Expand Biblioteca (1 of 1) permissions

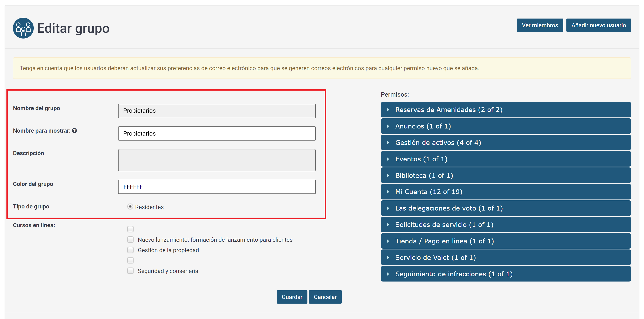(x=505, y=175)
